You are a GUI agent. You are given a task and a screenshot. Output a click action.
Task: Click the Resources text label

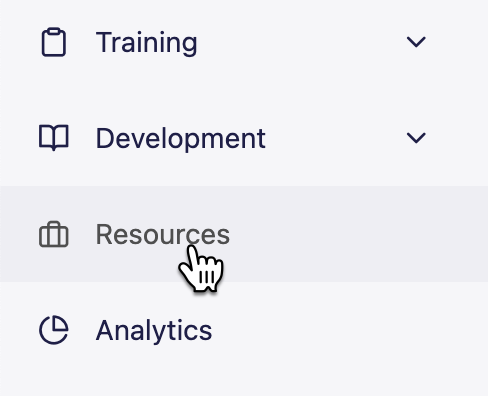coord(163,234)
